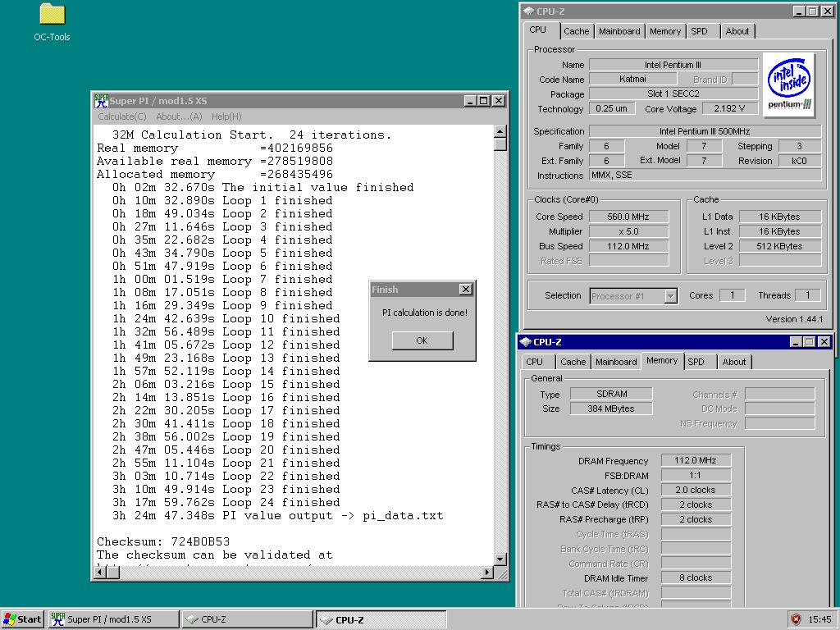
Task: Click the Core Speed 560.0 MHz value
Action: 628,217
